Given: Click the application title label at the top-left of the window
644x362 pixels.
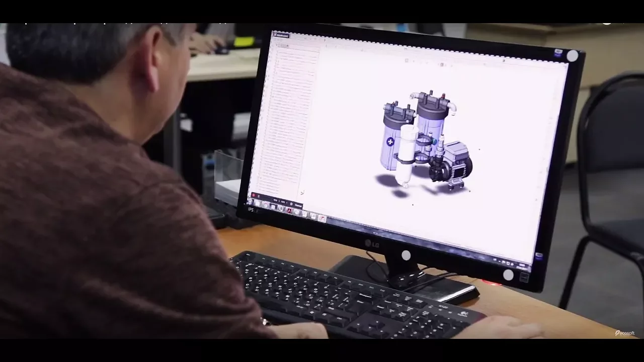Looking at the screenshot, I should (281, 35).
